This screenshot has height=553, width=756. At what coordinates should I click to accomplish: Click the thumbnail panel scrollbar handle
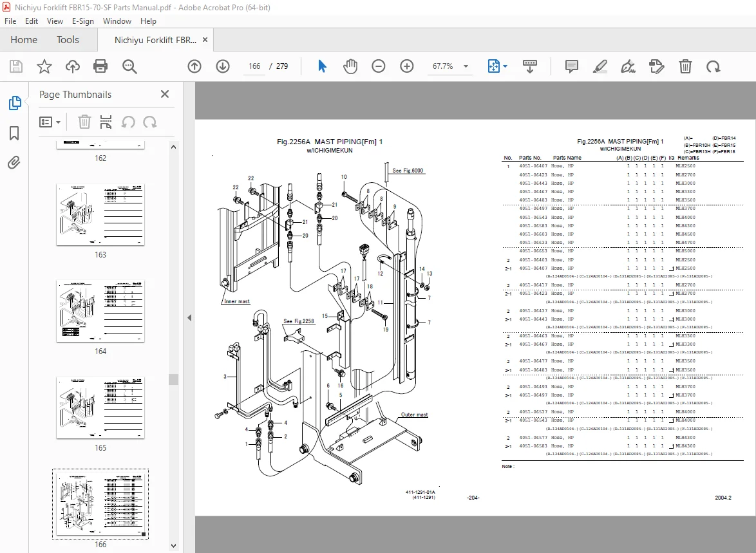click(174, 379)
